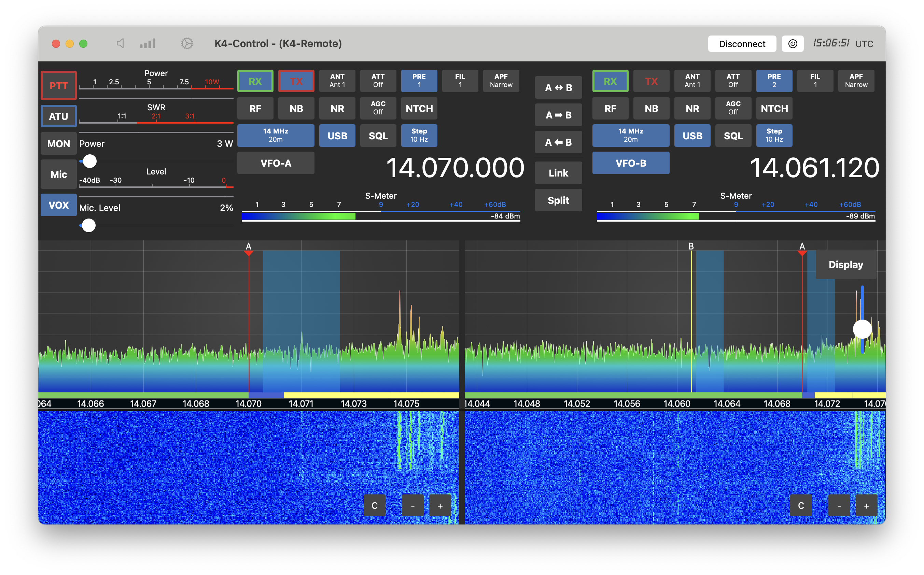Open VFO-B PRE 2 preamp selector
Viewport: 924px width, 575px height.
[x=774, y=81]
